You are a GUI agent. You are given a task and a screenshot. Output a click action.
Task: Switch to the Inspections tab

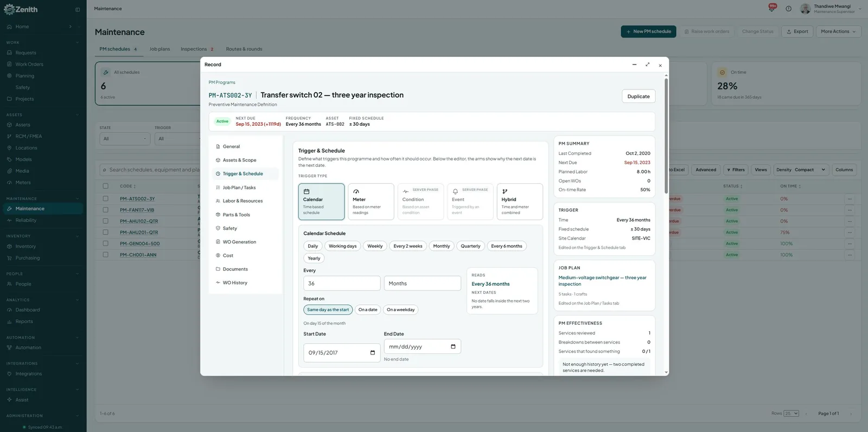(197, 49)
